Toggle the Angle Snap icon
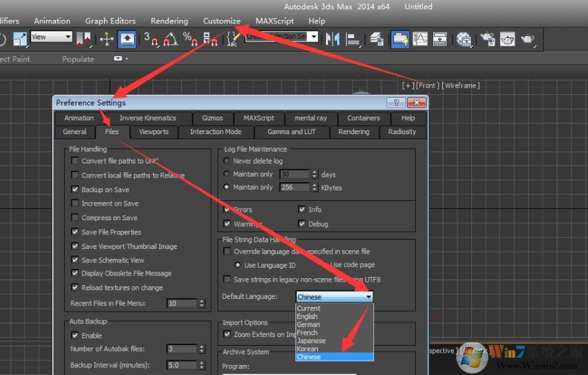The image size is (588, 375). pos(171,39)
